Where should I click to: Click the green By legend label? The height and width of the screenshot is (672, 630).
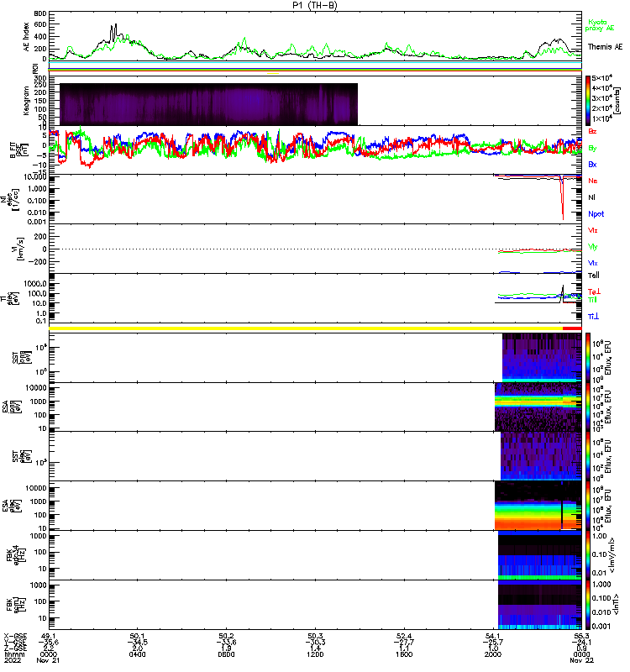coord(592,148)
